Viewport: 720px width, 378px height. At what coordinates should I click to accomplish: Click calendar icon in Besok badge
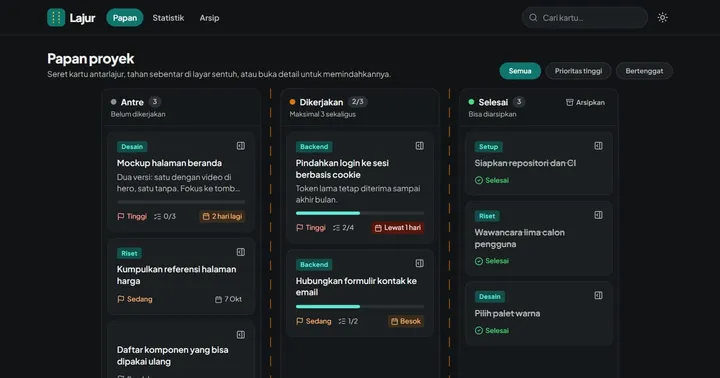pyautogui.click(x=394, y=322)
